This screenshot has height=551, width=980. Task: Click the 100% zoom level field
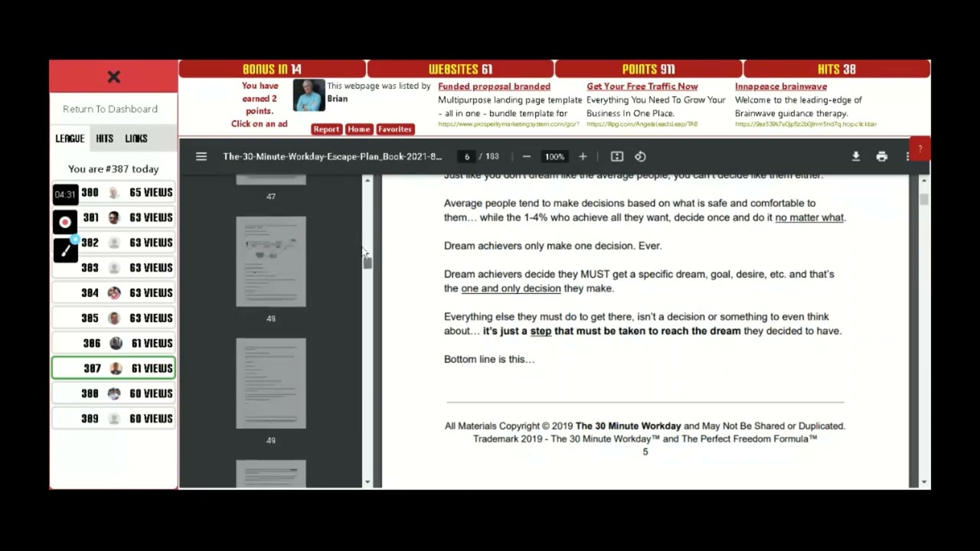click(x=554, y=156)
